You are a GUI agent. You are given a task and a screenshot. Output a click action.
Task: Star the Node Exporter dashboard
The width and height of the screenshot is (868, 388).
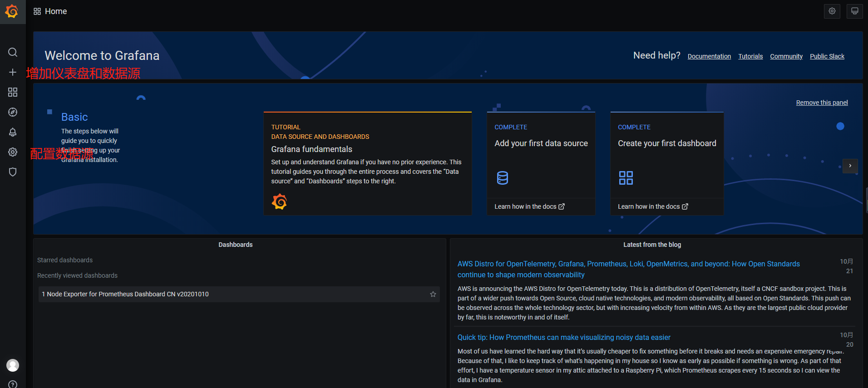(433, 294)
